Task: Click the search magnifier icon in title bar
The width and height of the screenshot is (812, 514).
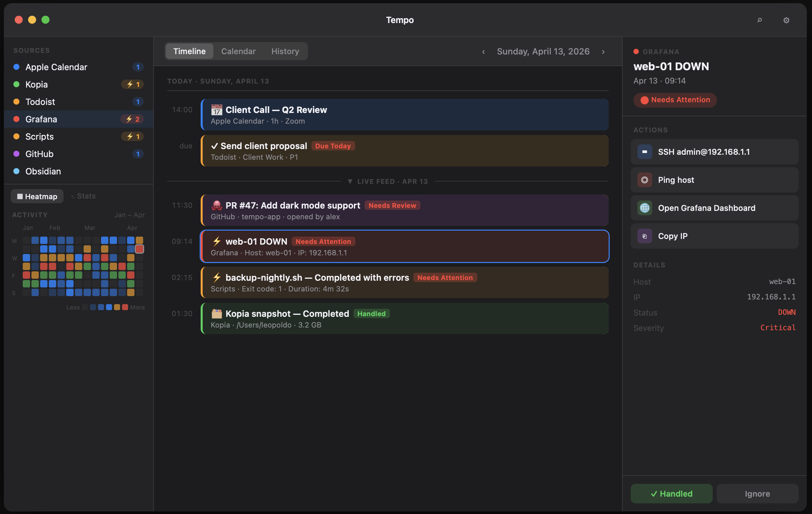Action: click(759, 20)
